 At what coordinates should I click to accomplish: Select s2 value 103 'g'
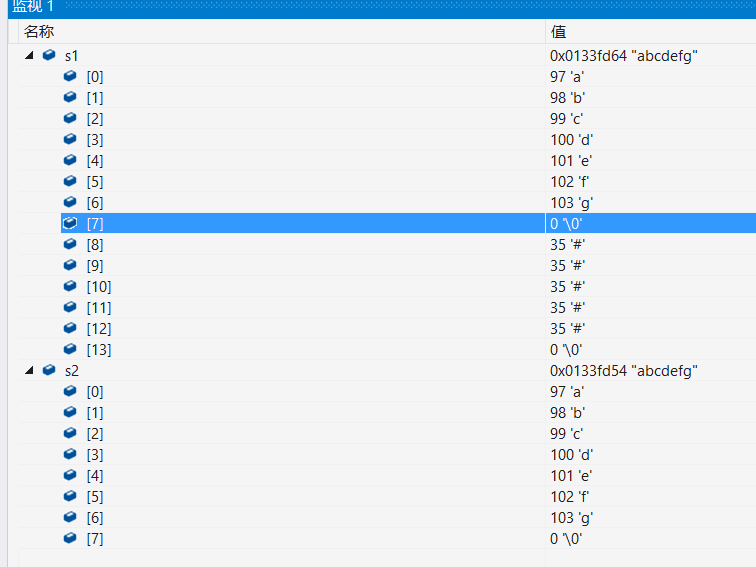coord(571,518)
